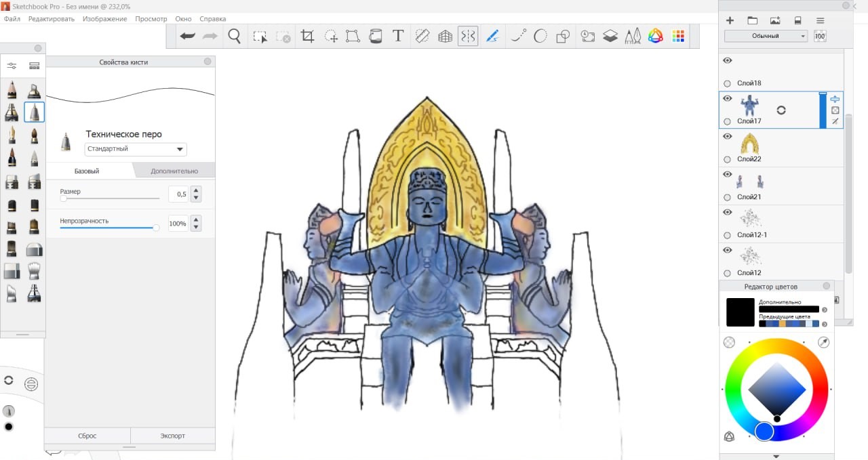Click the Экспорт button

[x=172, y=436]
